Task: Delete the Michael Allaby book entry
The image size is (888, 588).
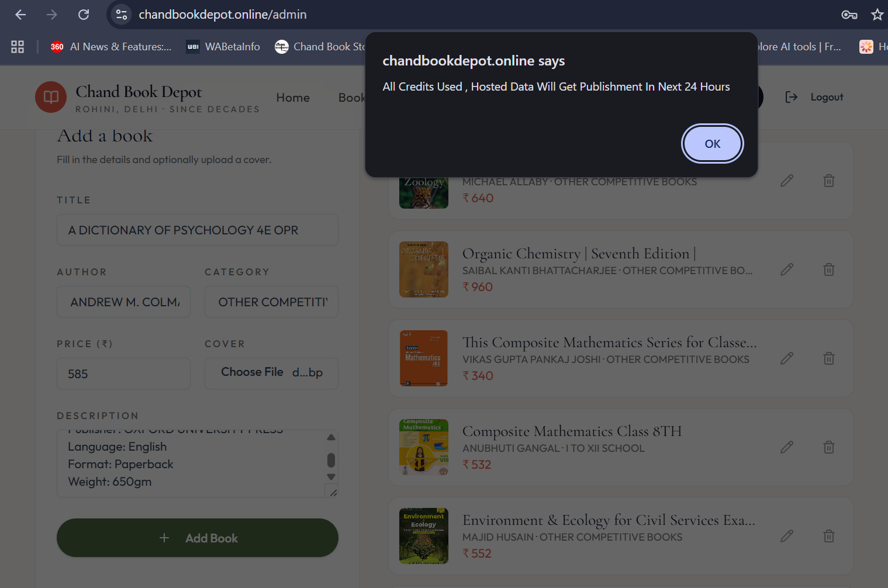Action: (829, 181)
